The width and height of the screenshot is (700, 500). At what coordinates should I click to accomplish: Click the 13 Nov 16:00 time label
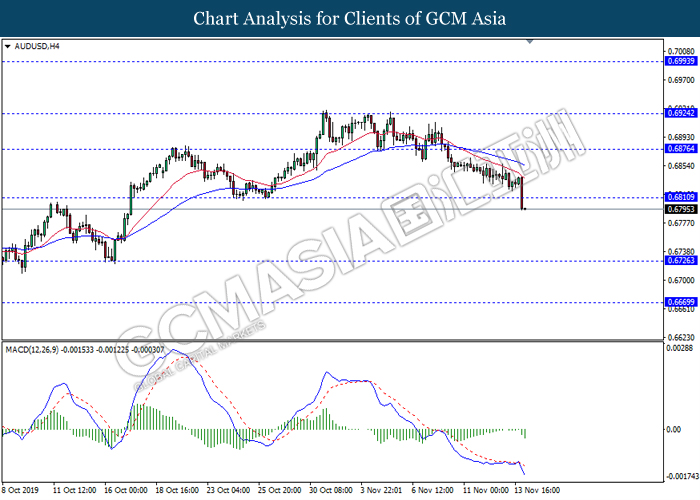[537, 490]
